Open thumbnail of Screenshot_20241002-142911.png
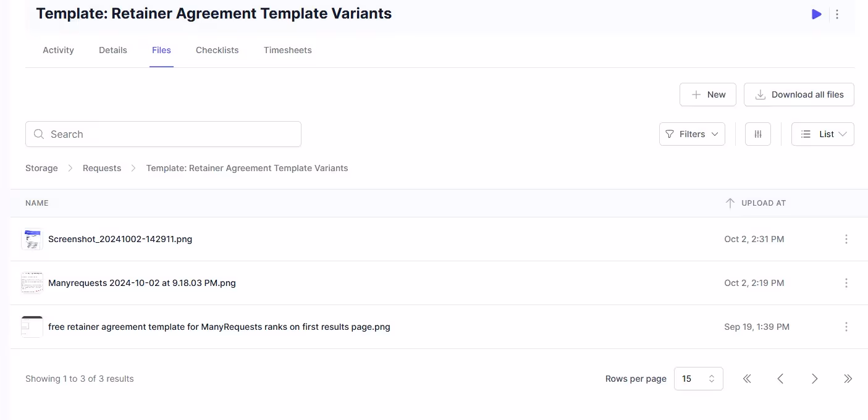The height and width of the screenshot is (420, 868). tap(32, 239)
